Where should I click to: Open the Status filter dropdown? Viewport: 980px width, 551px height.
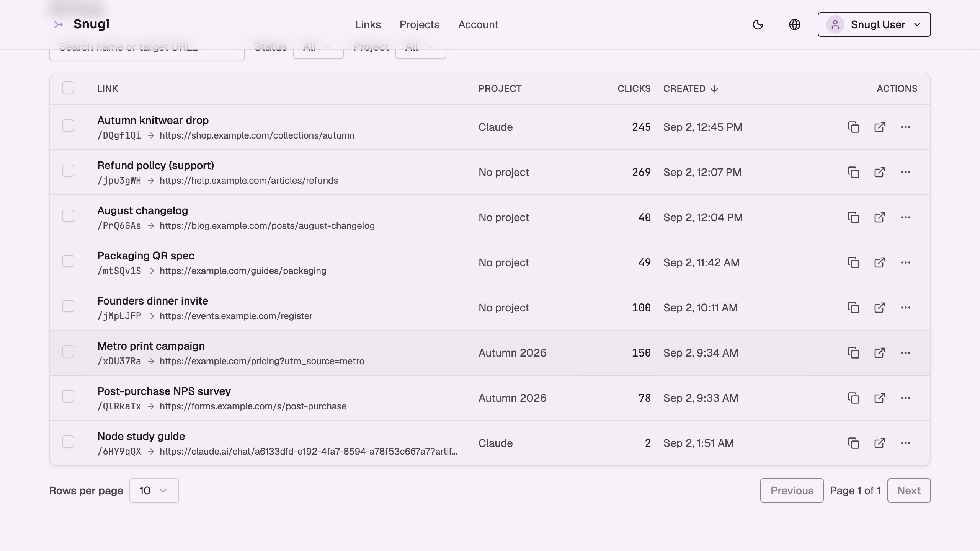[318, 47]
